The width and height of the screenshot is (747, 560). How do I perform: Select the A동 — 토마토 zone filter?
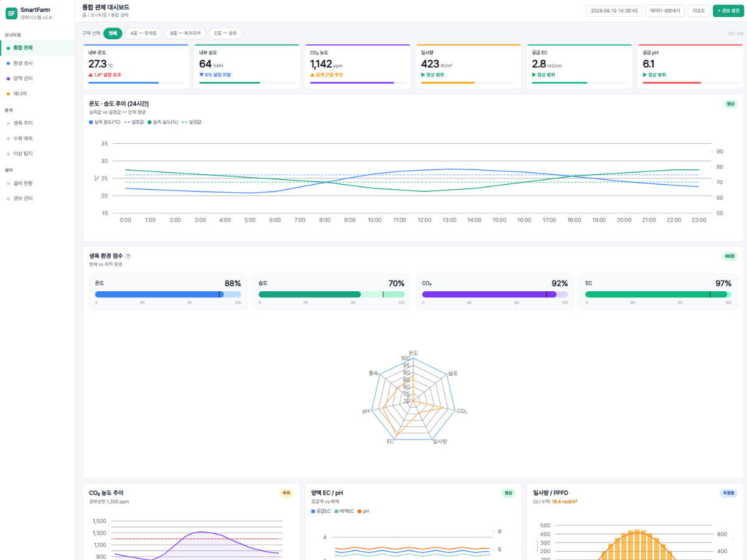[x=144, y=34]
